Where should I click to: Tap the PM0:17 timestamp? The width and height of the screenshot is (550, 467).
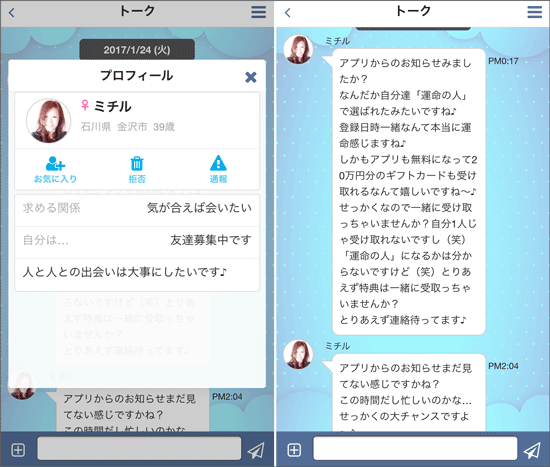[503, 61]
